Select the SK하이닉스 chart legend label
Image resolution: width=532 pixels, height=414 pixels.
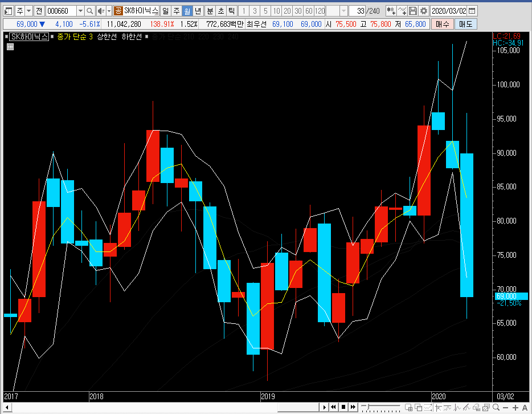click(x=29, y=36)
